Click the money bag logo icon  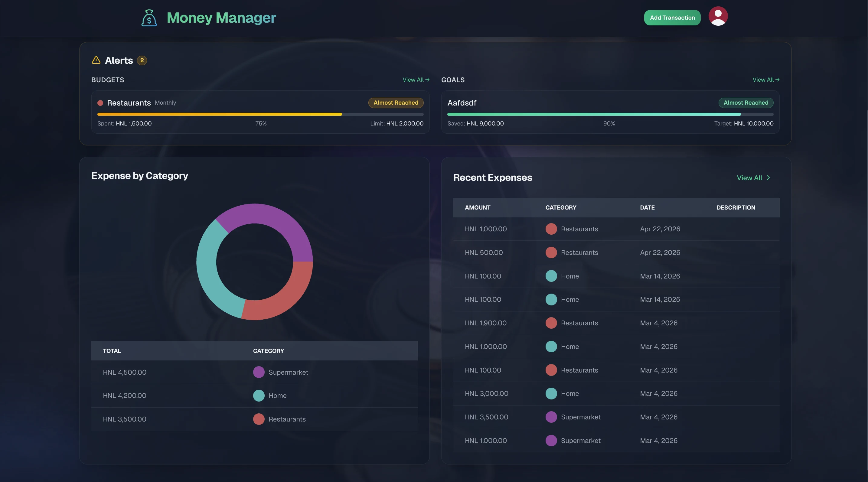[149, 18]
